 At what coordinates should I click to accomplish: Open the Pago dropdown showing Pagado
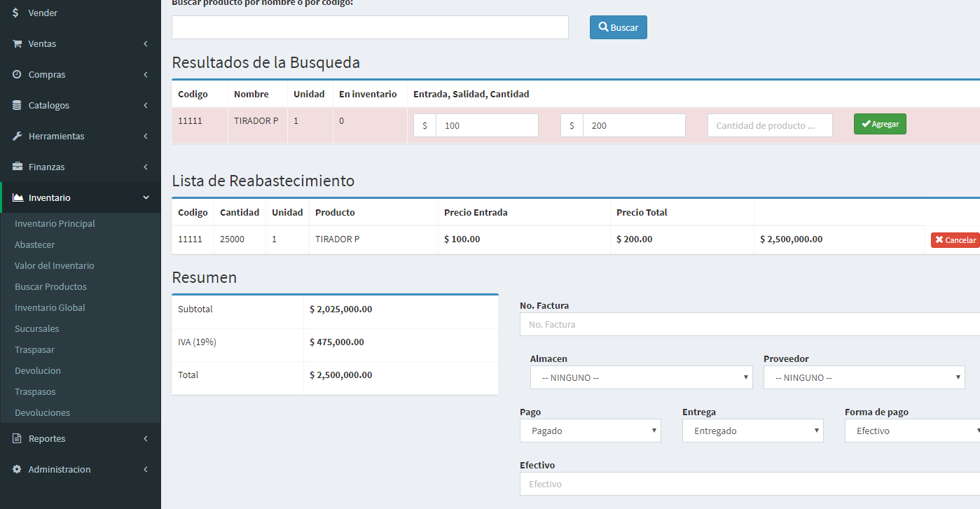click(x=591, y=431)
